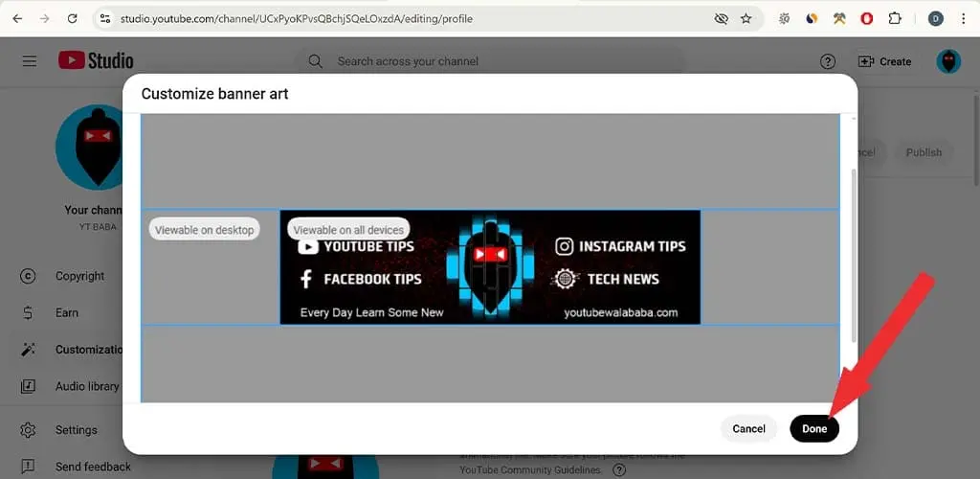Open the Chrome profile D avatar
Viewport: 980px width, 479px height.
pyautogui.click(x=935, y=19)
